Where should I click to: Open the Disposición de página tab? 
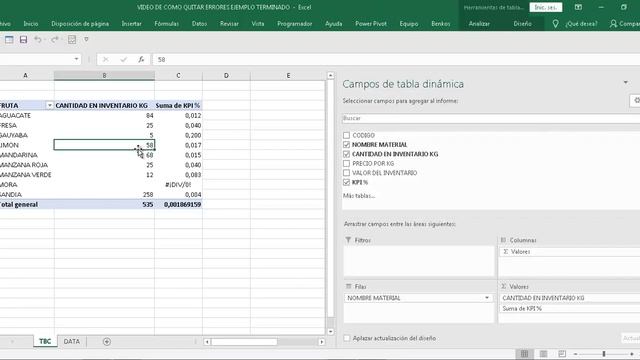coord(80,24)
